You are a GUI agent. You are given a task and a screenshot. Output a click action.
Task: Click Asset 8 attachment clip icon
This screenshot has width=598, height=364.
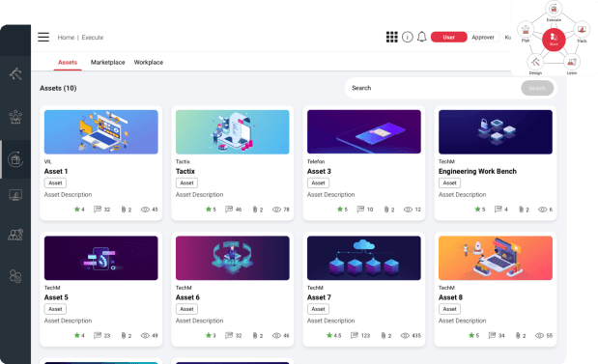[518, 335]
